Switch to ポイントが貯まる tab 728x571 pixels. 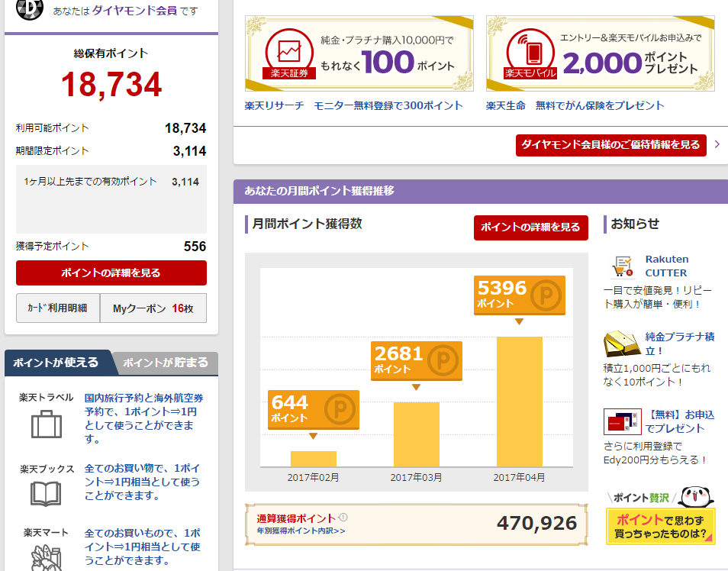pos(166,363)
